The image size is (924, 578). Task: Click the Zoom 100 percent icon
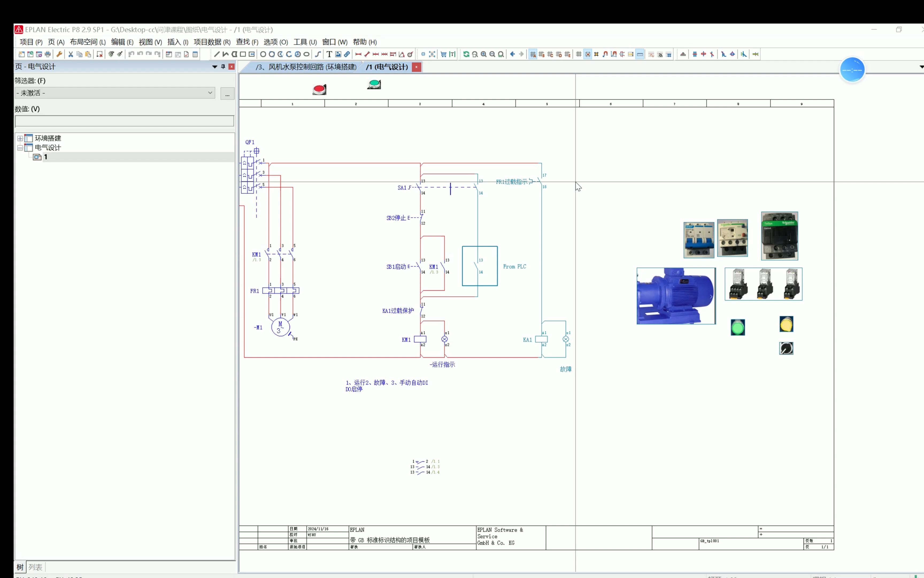coord(500,54)
